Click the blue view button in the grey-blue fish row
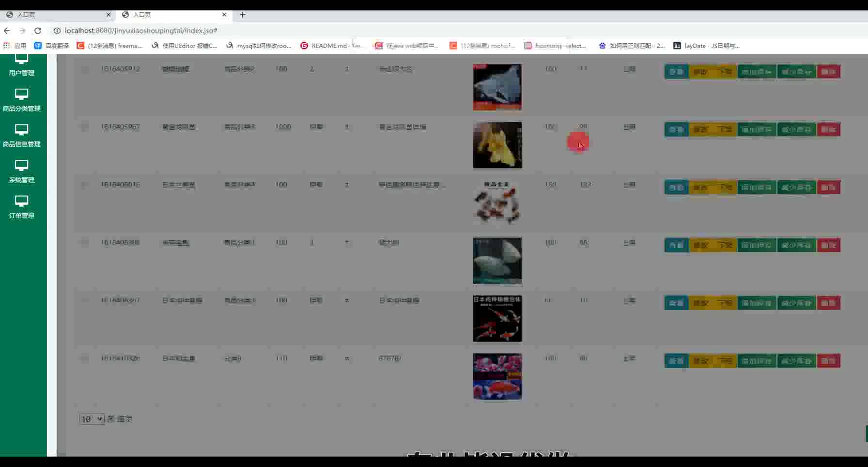 point(676,72)
